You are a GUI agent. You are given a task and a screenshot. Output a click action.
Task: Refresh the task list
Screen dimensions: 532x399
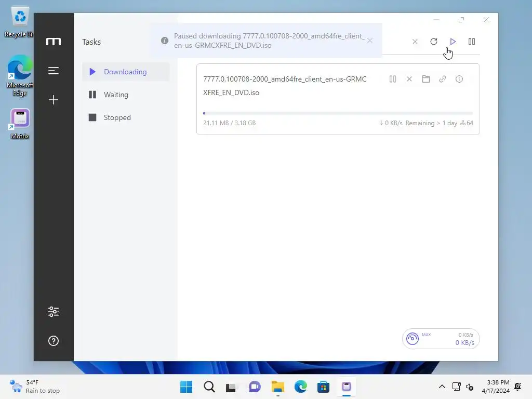click(x=434, y=42)
